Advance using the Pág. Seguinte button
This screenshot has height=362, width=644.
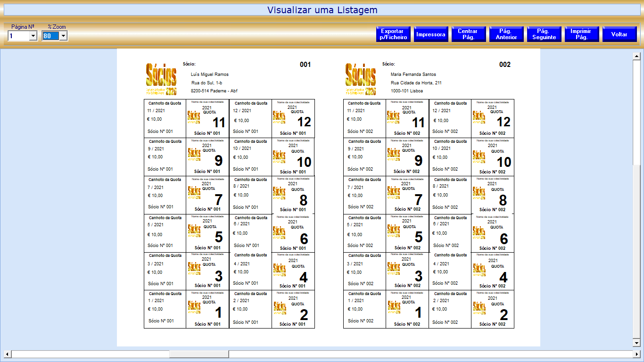click(x=544, y=34)
